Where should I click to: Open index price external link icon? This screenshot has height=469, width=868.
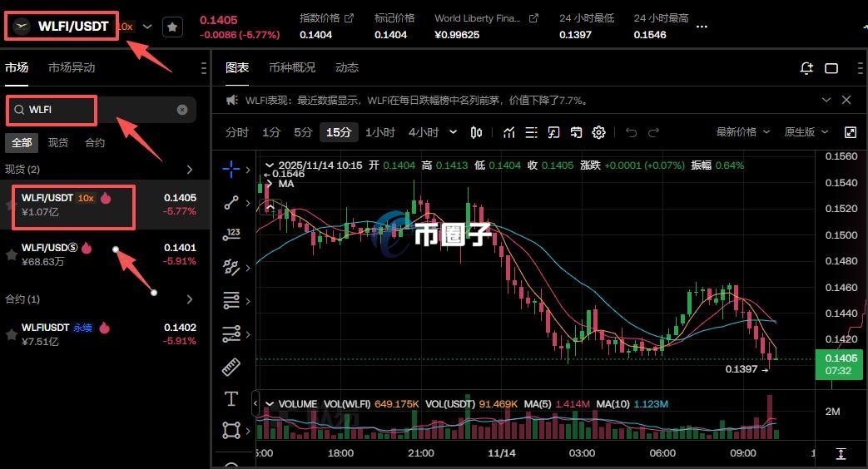point(349,18)
